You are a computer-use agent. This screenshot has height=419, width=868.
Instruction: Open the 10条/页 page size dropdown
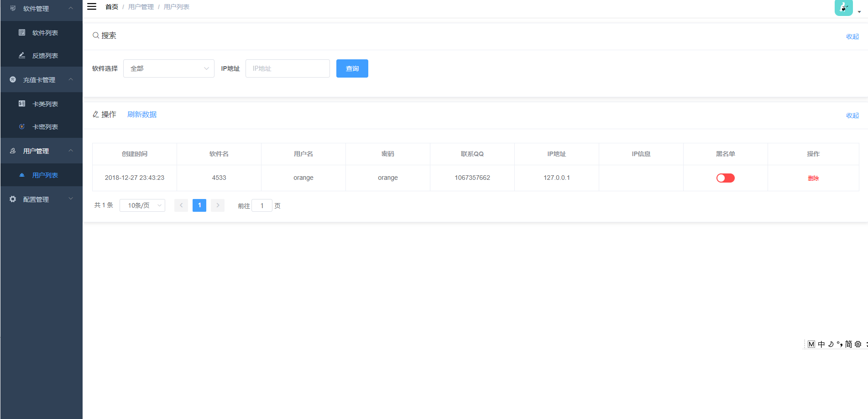[x=142, y=205]
